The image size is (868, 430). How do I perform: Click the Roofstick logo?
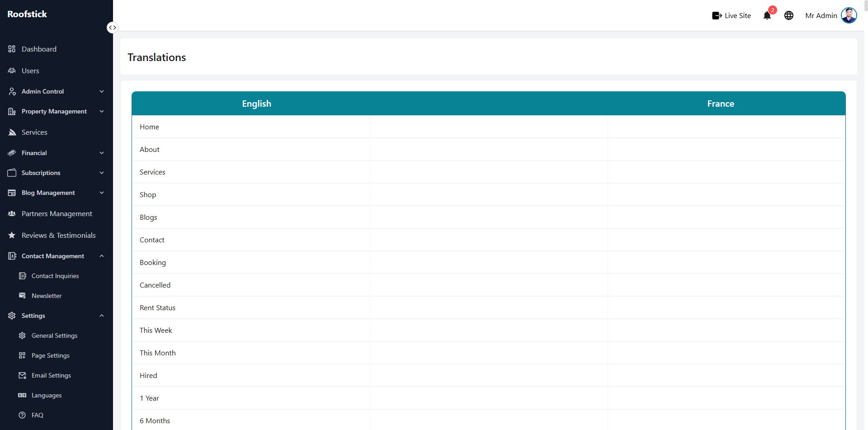pyautogui.click(x=27, y=14)
